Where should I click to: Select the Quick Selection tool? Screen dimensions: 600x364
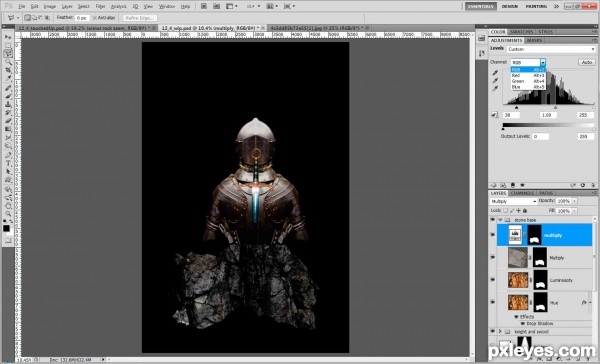click(8, 62)
